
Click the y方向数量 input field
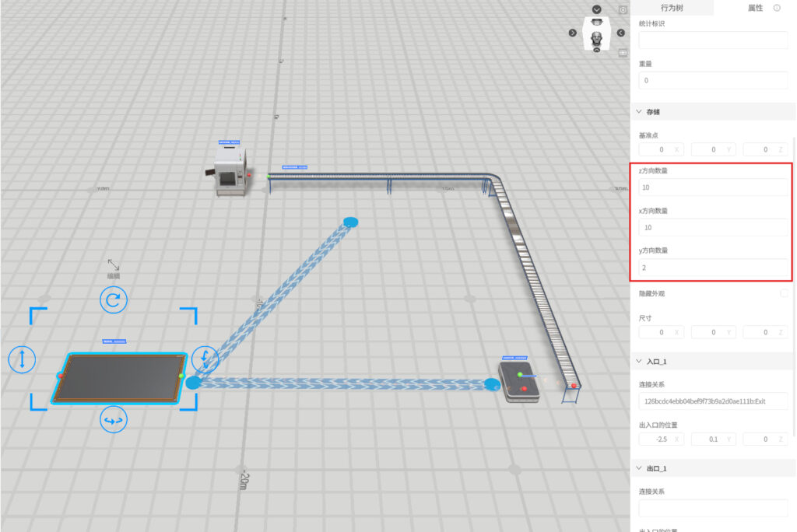point(713,268)
